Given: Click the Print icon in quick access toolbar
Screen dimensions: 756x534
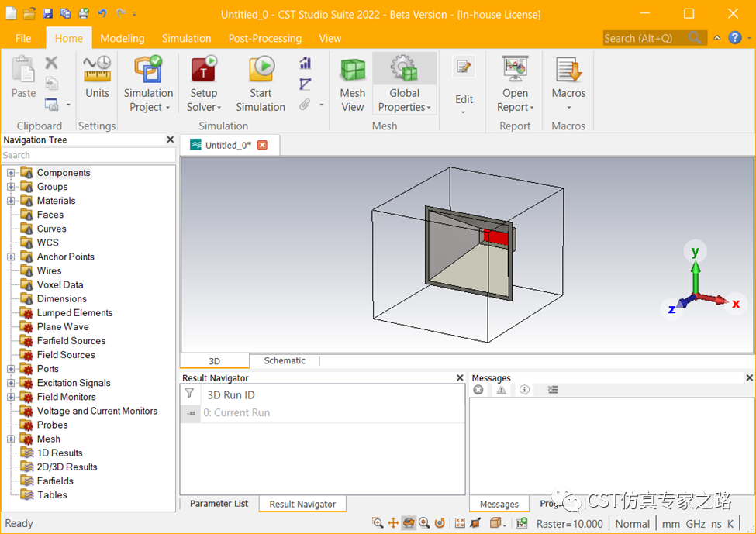Looking at the screenshot, I should [x=84, y=13].
